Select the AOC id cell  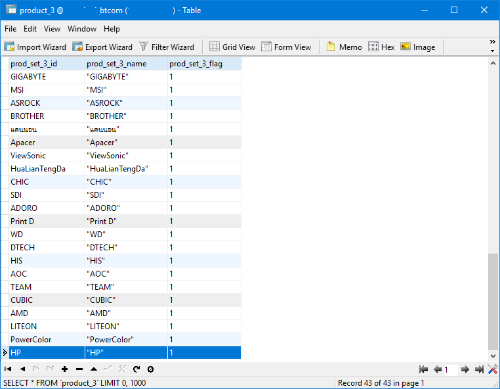pos(47,274)
